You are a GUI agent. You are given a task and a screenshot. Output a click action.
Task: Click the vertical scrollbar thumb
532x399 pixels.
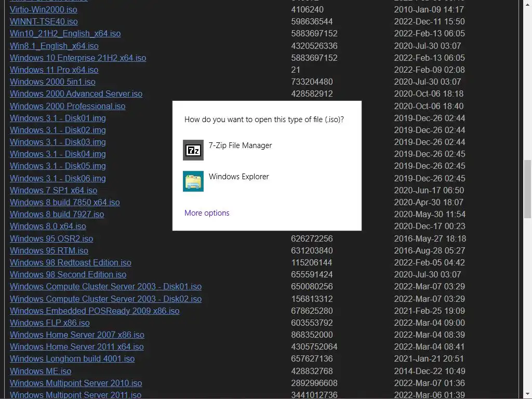point(527,189)
